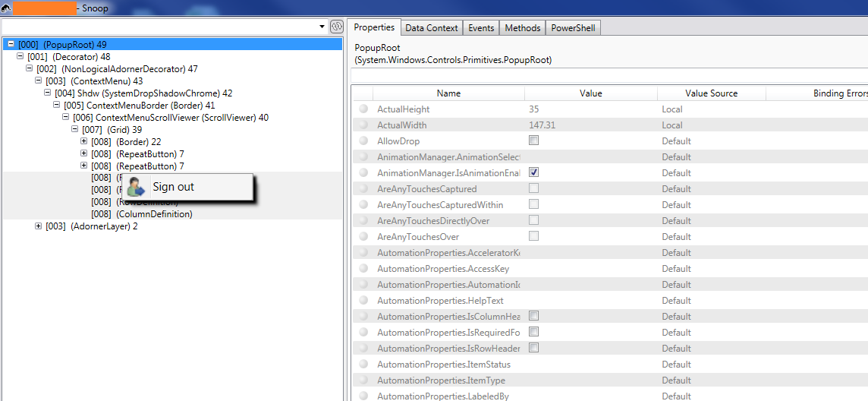Enable the AllowDrop checkbox
The width and height of the screenshot is (868, 401).
[534, 141]
